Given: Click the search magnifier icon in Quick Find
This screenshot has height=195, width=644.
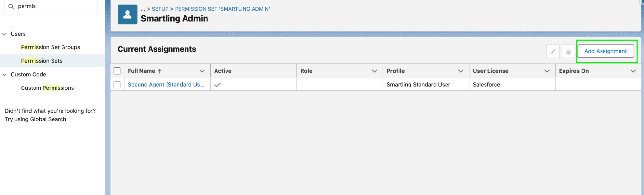Looking at the screenshot, I should (11, 6).
